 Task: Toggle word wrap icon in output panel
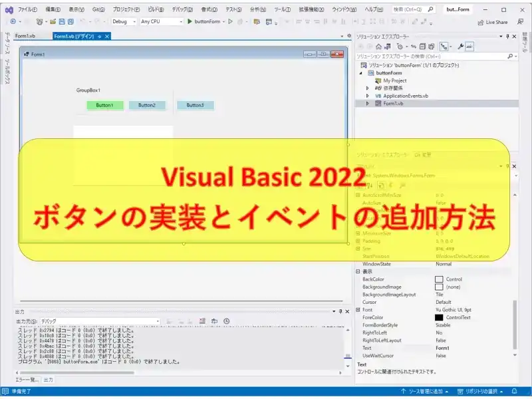214,321
